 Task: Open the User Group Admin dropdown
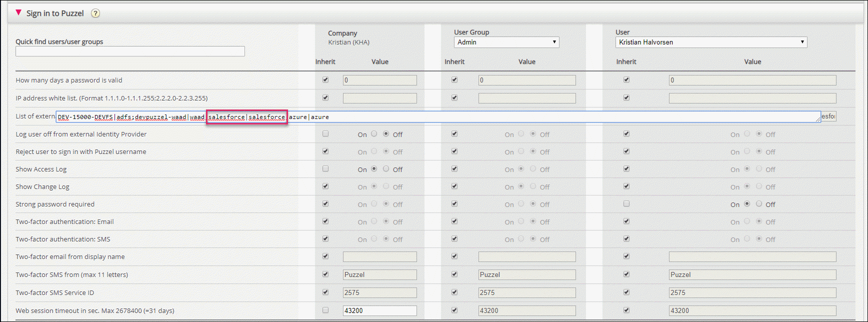coord(506,42)
